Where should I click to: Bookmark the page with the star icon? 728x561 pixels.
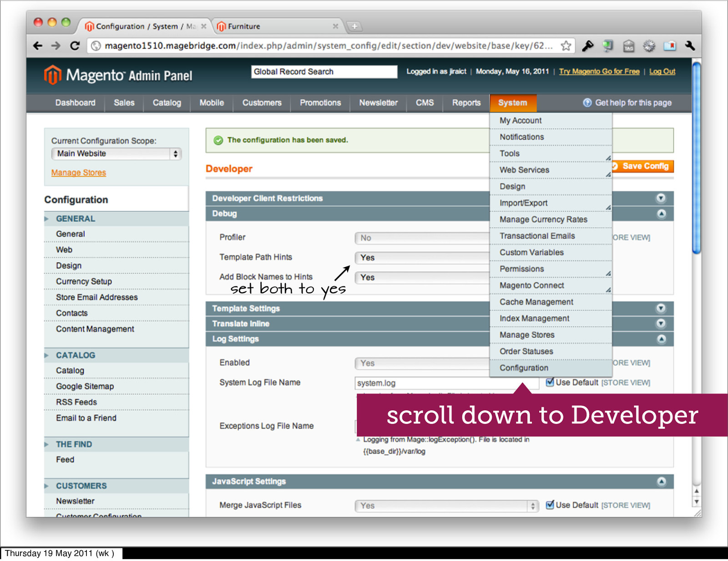566,46
